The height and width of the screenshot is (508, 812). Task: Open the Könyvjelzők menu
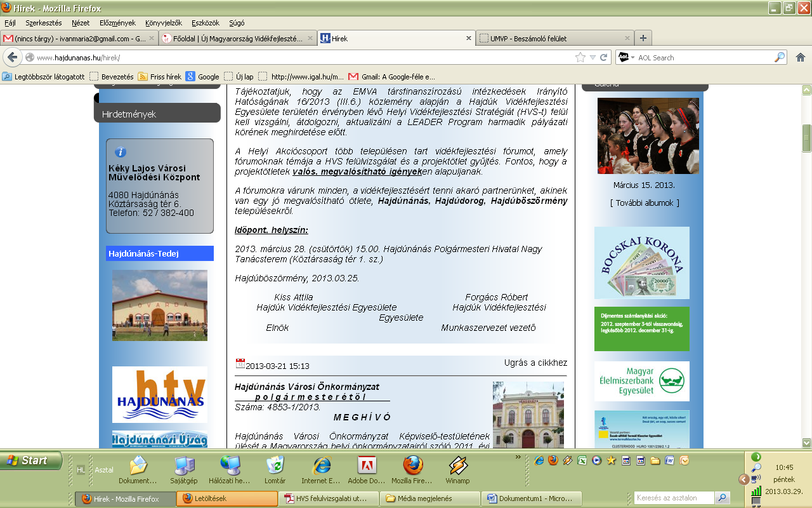click(164, 23)
